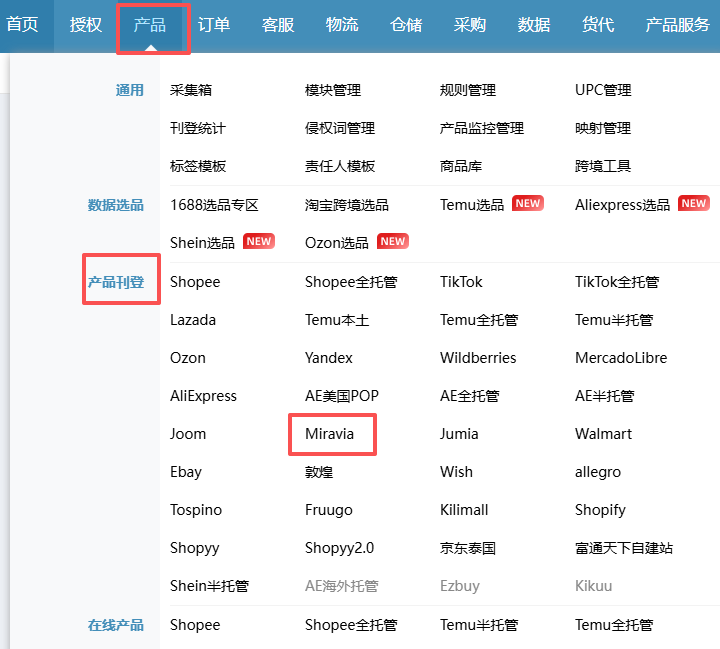Select 跨境工具 menu item

click(603, 166)
